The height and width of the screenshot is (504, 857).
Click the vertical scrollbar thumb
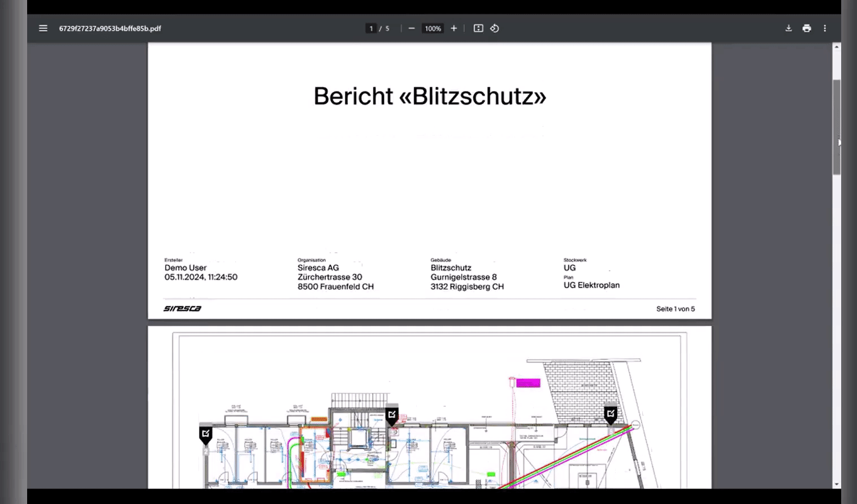[x=836, y=127]
